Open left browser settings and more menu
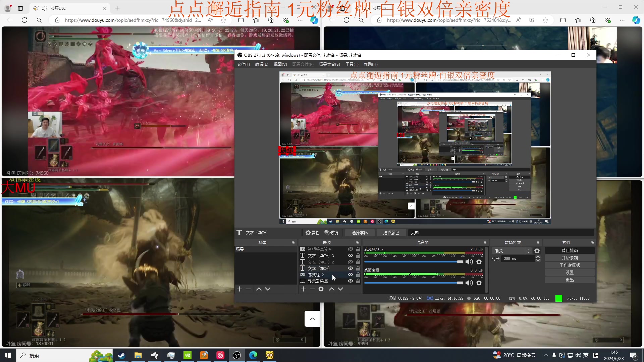The image size is (644, 362). 300,20
